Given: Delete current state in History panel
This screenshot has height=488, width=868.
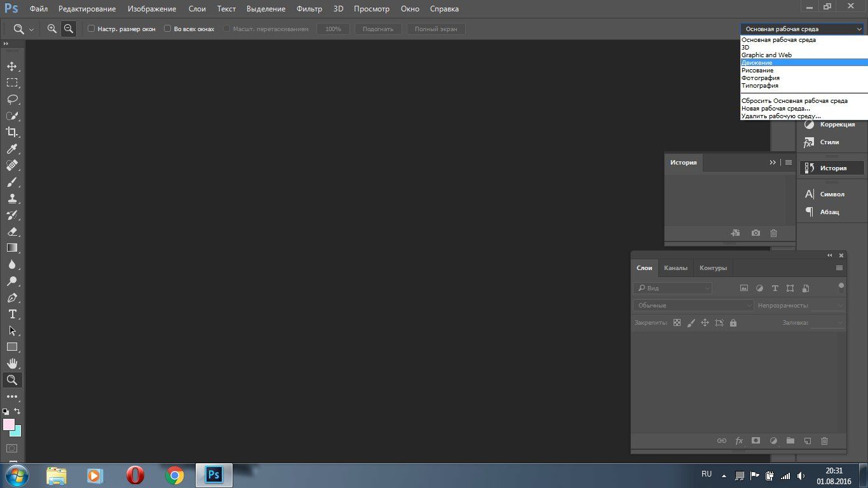Looking at the screenshot, I should click(x=773, y=233).
